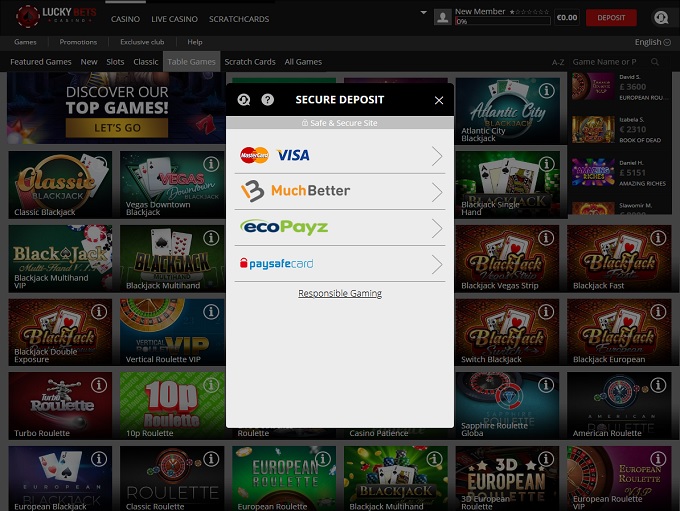Image resolution: width=680 pixels, height=511 pixels.
Task: Close the Secure Deposit dialog
Action: pyautogui.click(x=438, y=100)
